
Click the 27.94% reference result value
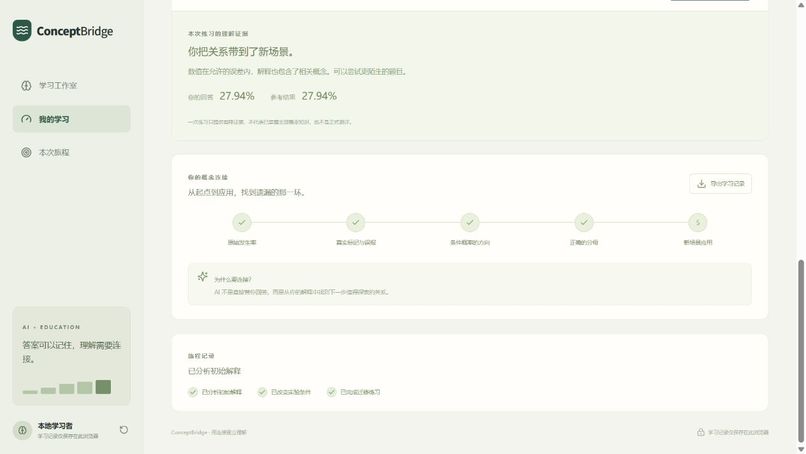click(319, 96)
